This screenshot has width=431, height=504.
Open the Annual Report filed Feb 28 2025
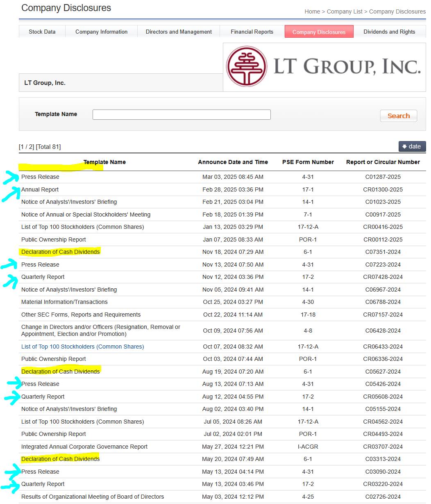click(x=40, y=189)
